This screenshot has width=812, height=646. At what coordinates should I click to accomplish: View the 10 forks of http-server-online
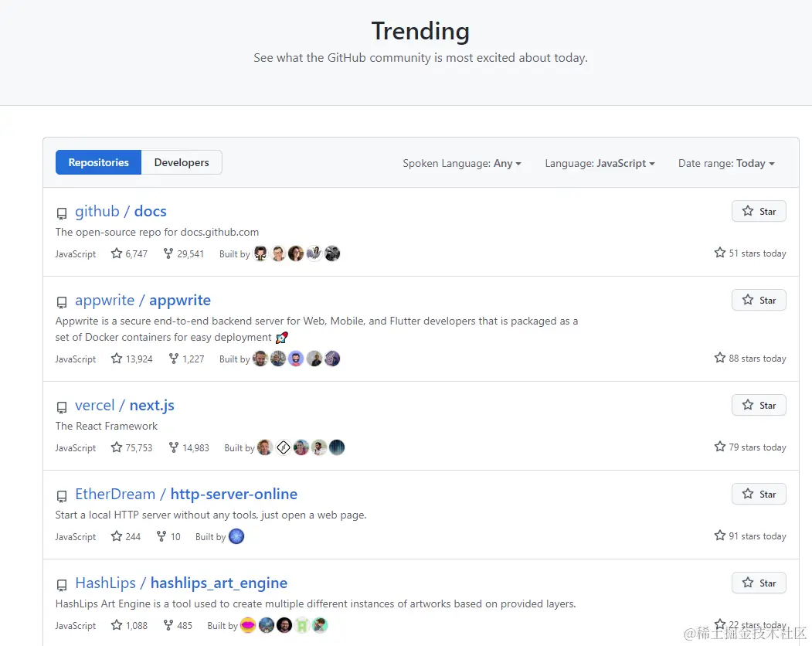(x=169, y=537)
